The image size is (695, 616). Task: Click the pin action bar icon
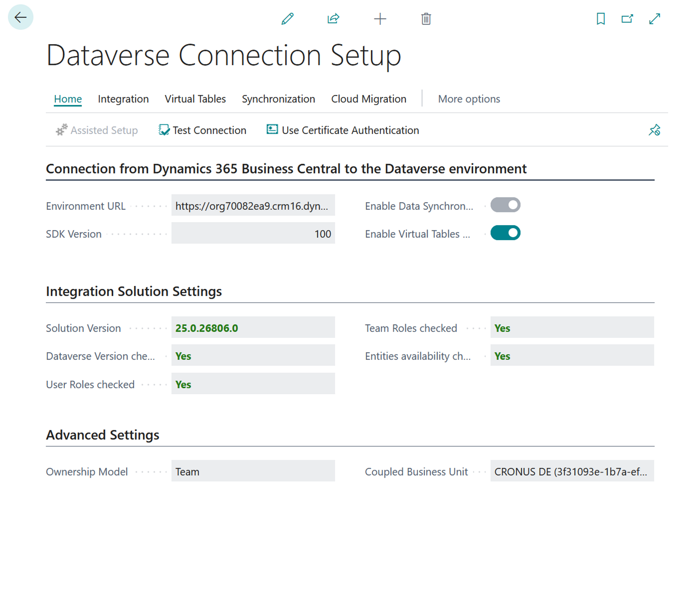[x=654, y=130]
